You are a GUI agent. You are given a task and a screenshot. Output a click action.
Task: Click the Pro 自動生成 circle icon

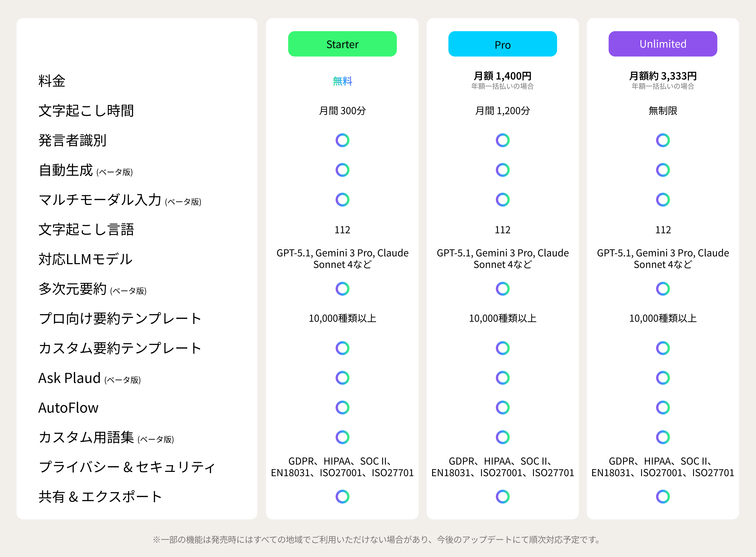click(x=502, y=170)
